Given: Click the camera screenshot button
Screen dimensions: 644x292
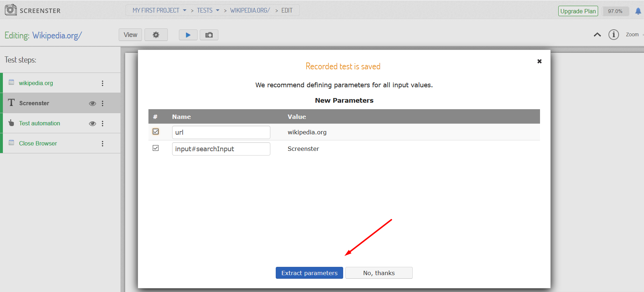Looking at the screenshot, I should pyautogui.click(x=209, y=35).
